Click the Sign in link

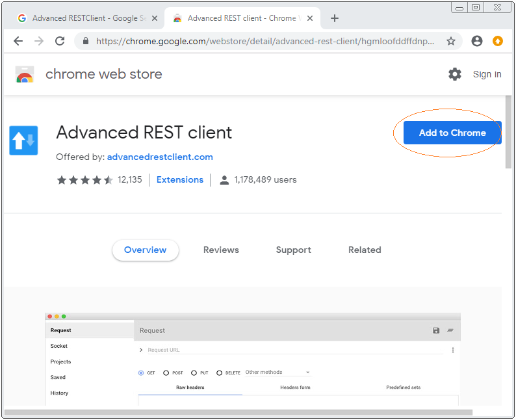[x=487, y=74]
